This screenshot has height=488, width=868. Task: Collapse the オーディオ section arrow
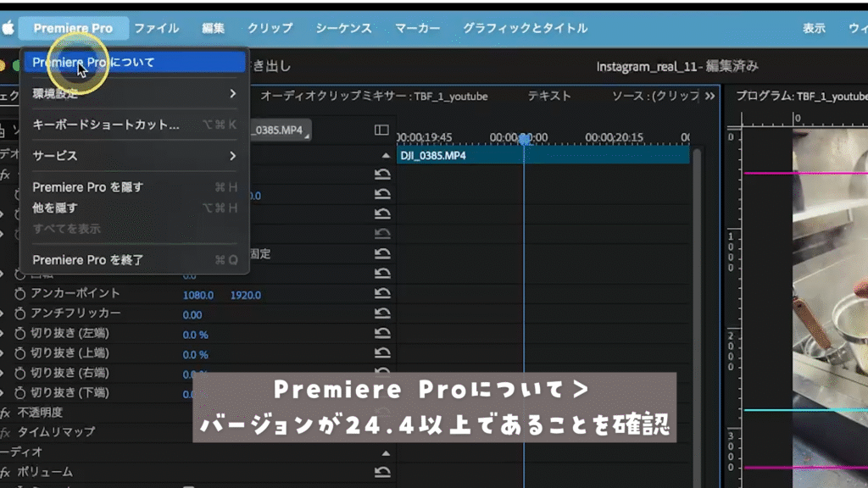pos(386,453)
